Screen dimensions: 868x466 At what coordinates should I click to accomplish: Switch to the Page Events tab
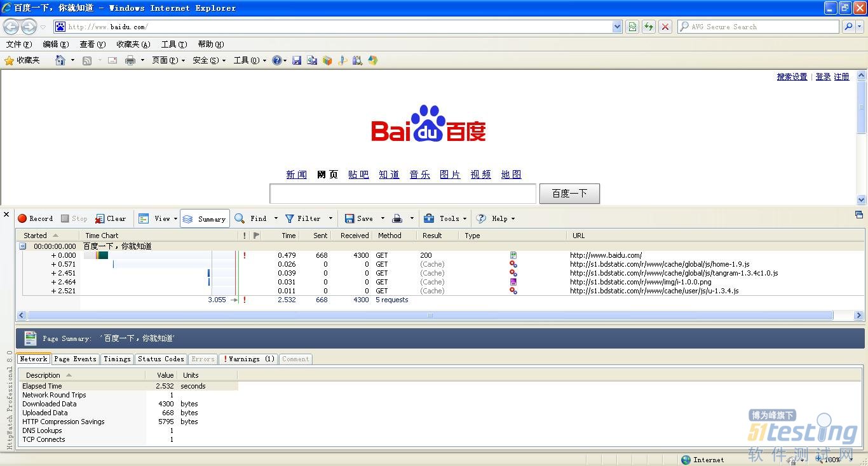pos(75,359)
